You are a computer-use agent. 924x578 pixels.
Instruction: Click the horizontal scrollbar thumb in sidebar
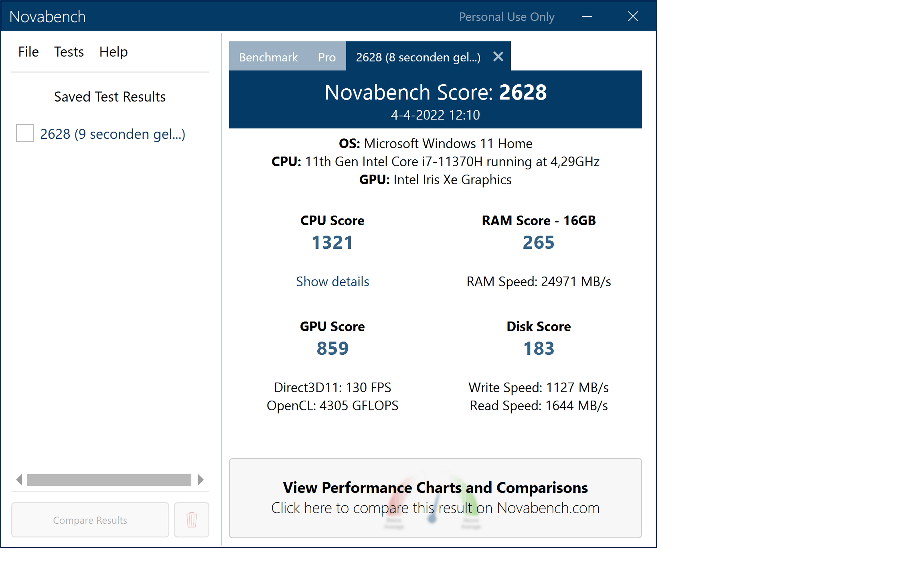click(x=109, y=480)
